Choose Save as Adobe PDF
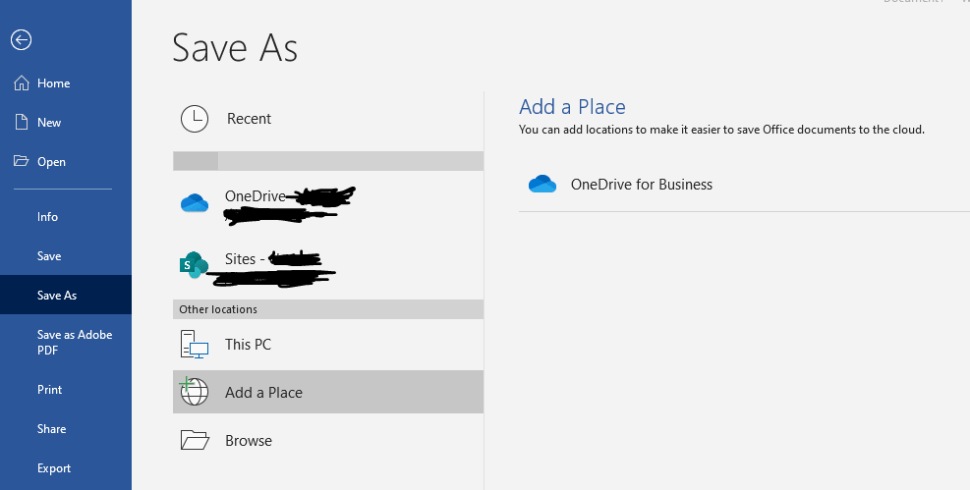Image resolution: width=970 pixels, height=490 pixels. point(66,342)
